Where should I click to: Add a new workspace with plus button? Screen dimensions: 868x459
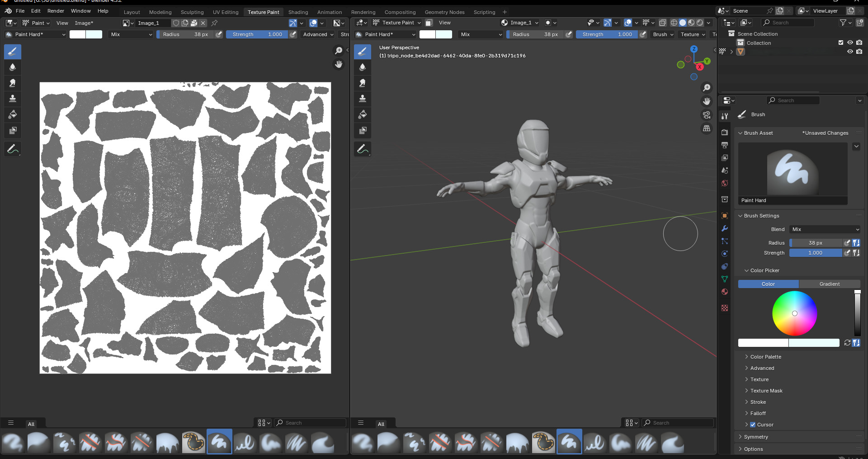click(x=505, y=12)
